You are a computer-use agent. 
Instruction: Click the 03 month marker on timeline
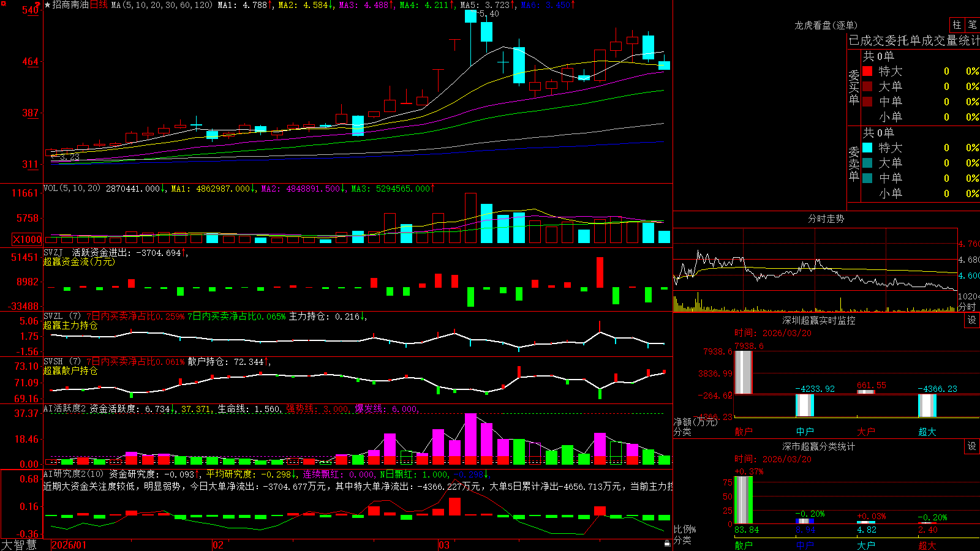click(444, 545)
